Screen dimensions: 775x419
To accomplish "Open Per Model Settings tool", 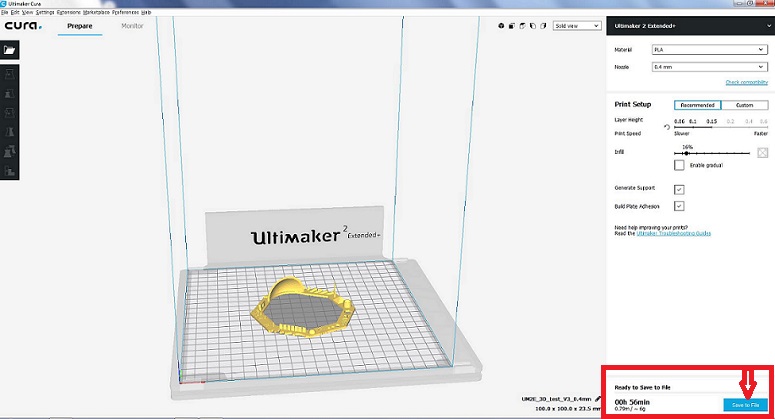I will pos(9,152).
